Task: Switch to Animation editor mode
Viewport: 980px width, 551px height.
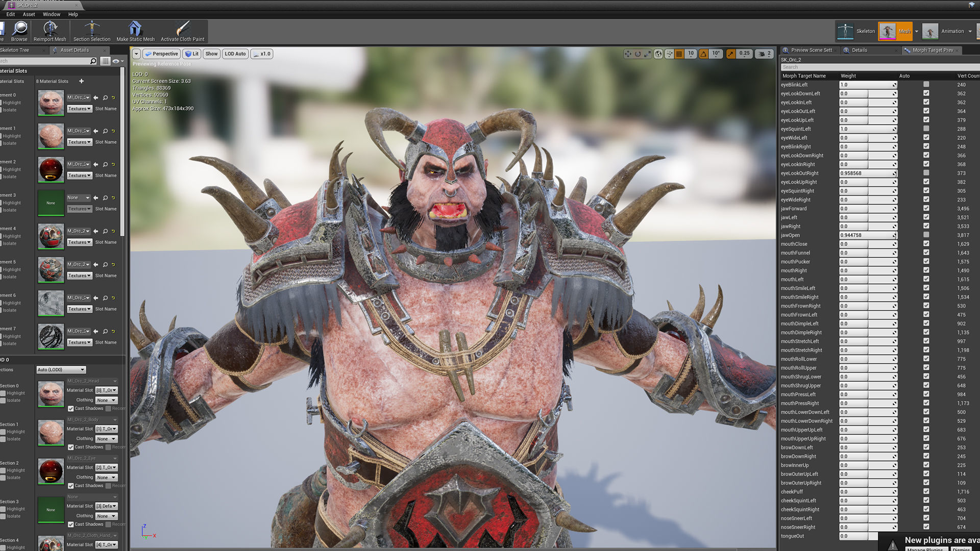Action: [x=944, y=31]
